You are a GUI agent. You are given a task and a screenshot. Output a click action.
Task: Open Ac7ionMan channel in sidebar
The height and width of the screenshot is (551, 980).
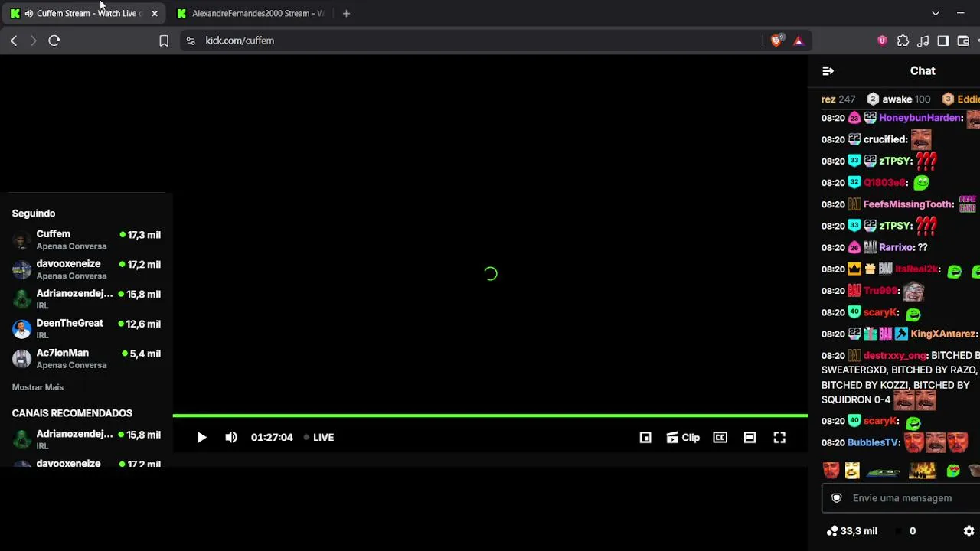[87, 359]
